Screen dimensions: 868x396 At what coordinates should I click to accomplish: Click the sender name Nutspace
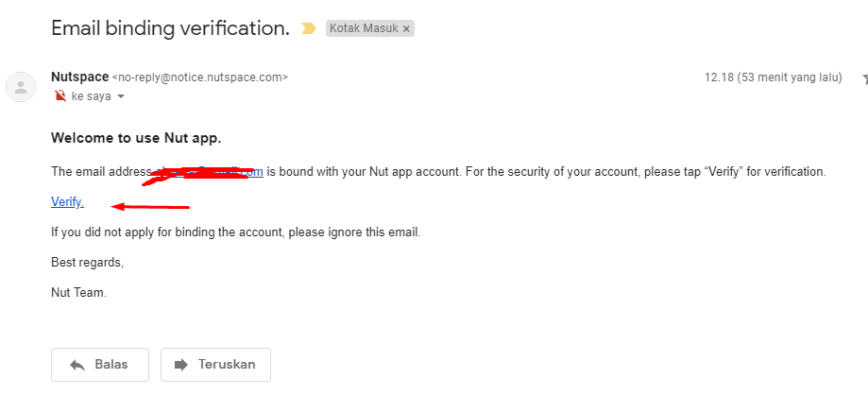click(x=79, y=77)
